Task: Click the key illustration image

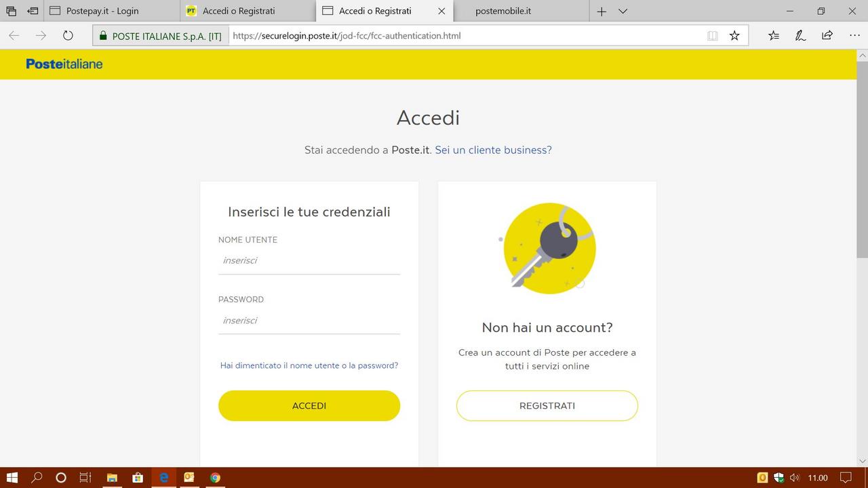Action: [x=547, y=248]
